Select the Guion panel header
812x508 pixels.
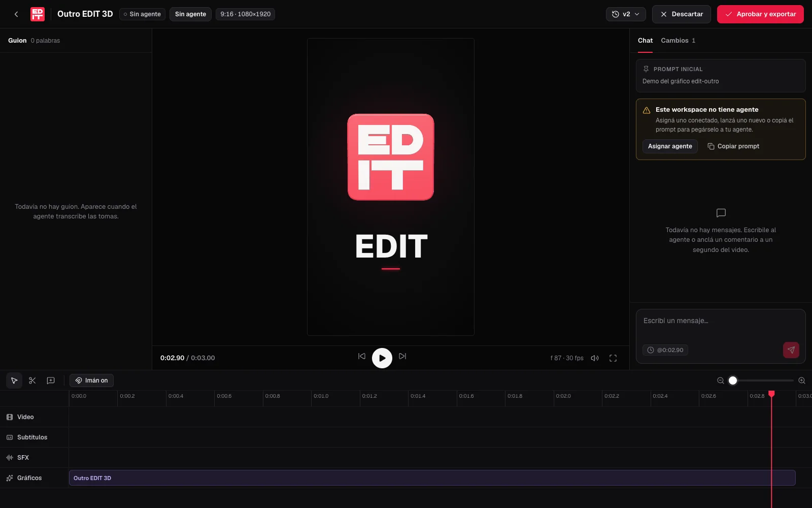click(x=17, y=41)
